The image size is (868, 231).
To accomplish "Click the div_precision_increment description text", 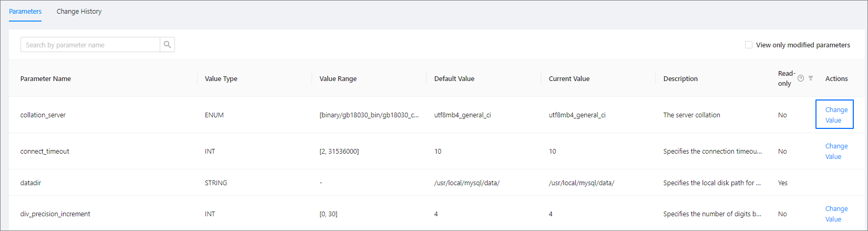I will (x=712, y=214).
